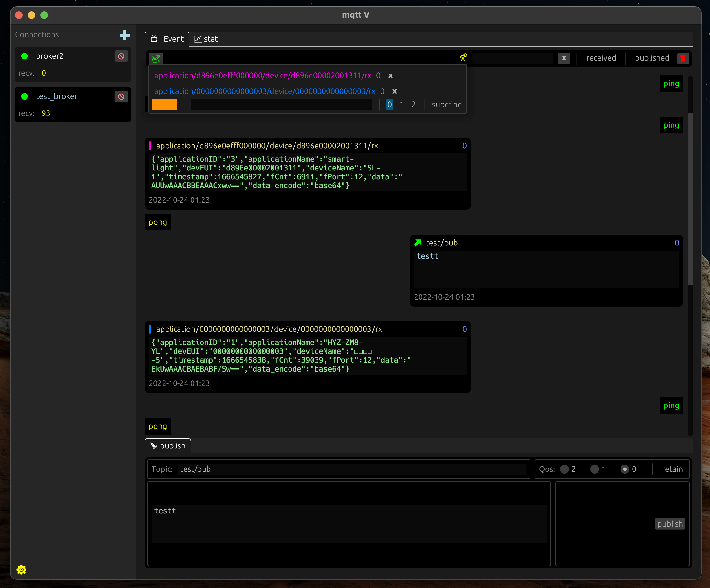Disconnect test_broker with its stop icon

(121, 97)
